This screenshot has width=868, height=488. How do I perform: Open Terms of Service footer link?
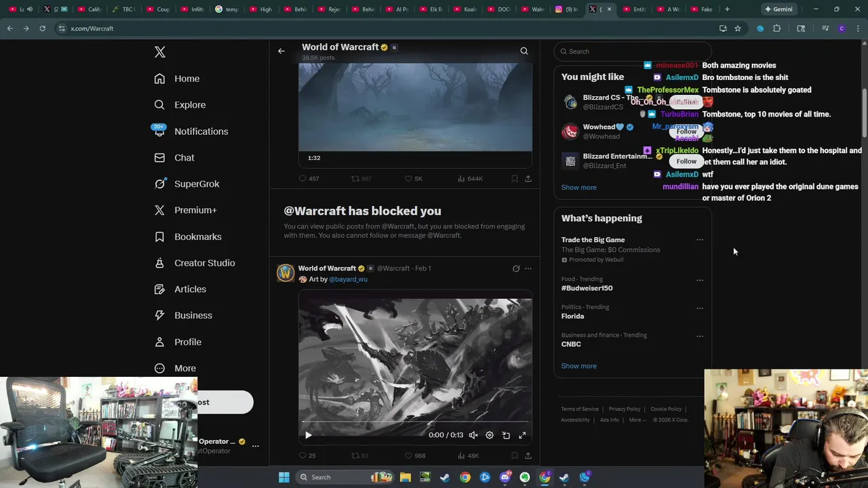[580, 409]
